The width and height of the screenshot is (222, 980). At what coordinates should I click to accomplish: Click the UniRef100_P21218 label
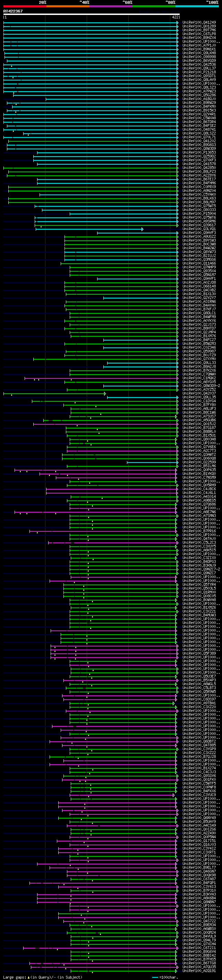click(199, 72)
